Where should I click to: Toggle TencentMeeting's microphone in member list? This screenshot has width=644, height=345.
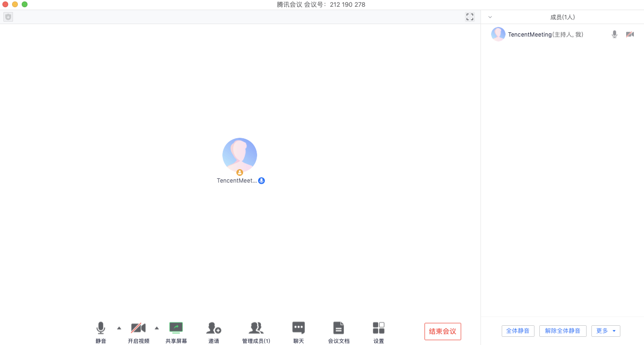point(615,35)
